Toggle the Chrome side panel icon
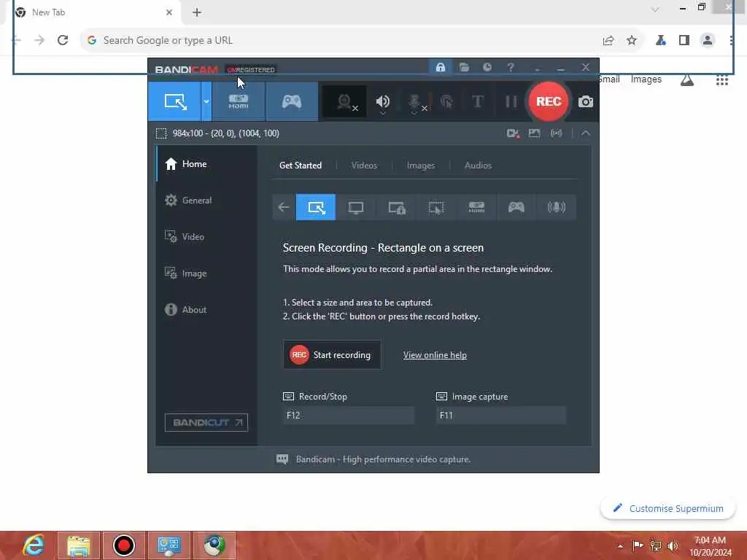The height and width of the screenshot is (560, 747). [x=684, y=41]
